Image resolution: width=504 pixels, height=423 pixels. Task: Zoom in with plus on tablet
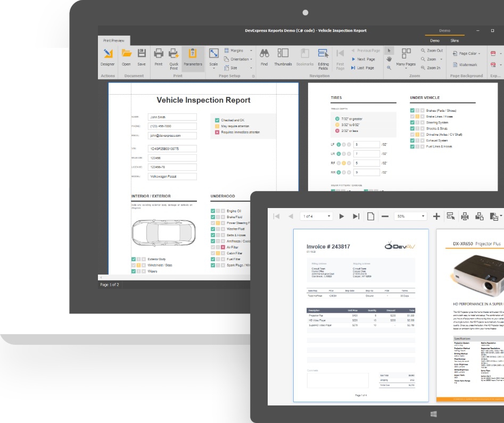click(x=436, y=217)
